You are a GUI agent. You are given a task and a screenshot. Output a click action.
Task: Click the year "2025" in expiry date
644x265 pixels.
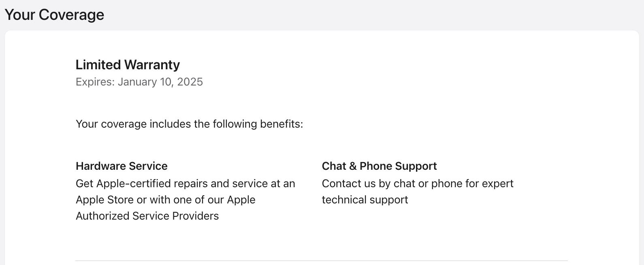(x=190, y=82)
